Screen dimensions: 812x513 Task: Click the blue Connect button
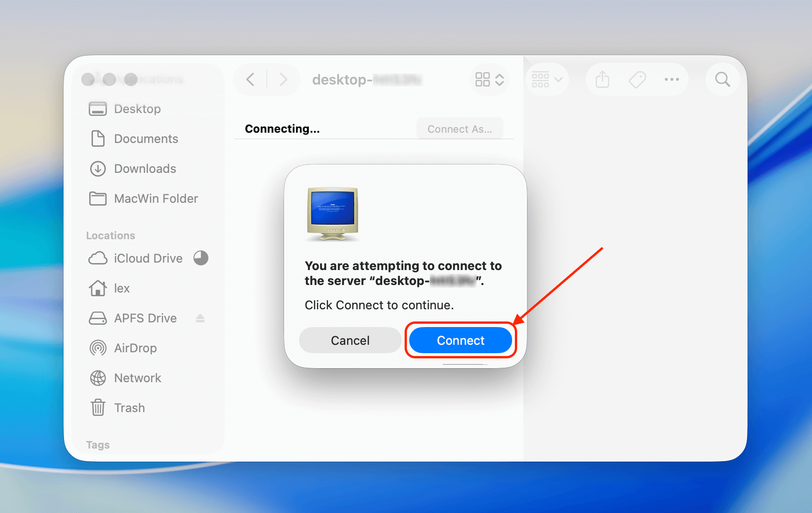tap(460, 341)
